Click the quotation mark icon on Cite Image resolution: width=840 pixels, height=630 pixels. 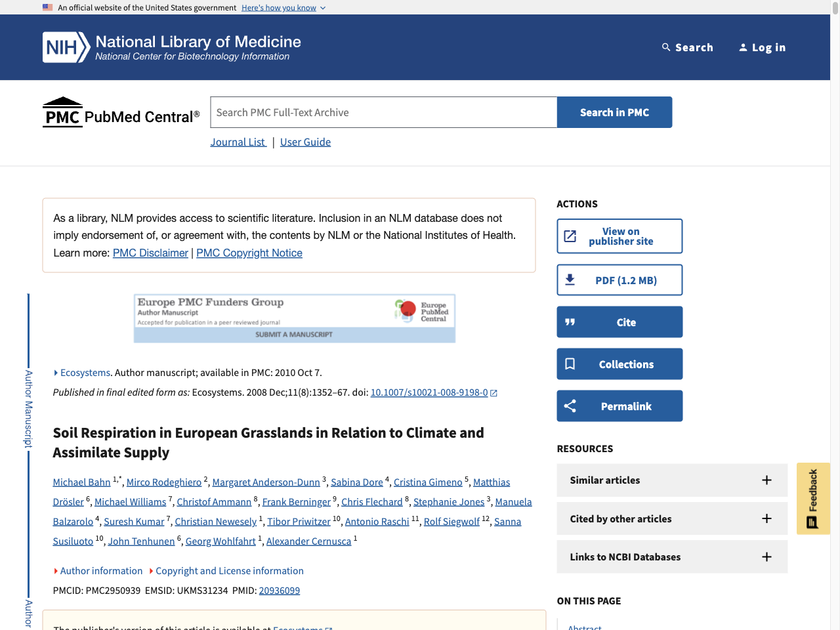coord(570,322)
